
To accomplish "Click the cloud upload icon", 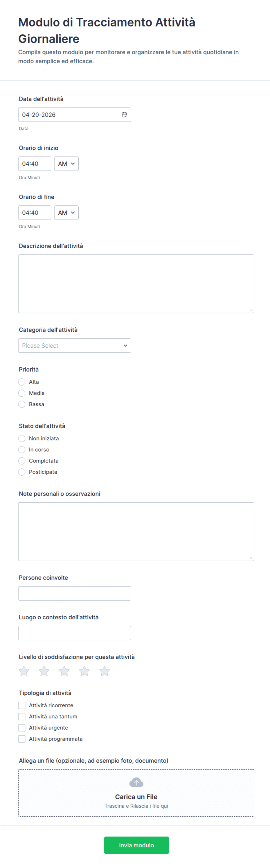I will 136,782.
